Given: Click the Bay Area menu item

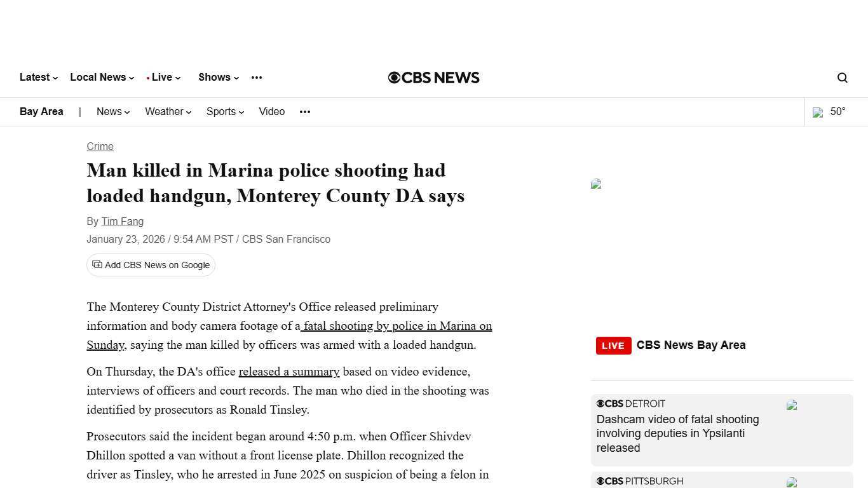Looking at the screenshot, I should [x=41, y=112].
